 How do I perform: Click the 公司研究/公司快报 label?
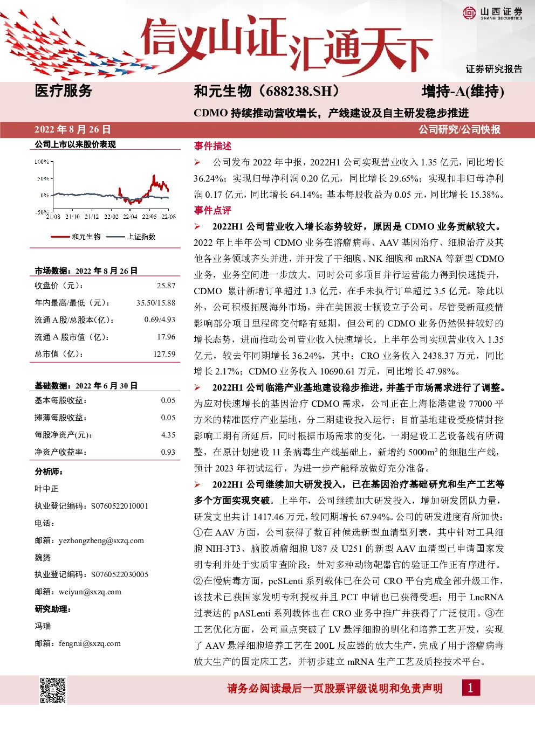click(x=459, y=129)
